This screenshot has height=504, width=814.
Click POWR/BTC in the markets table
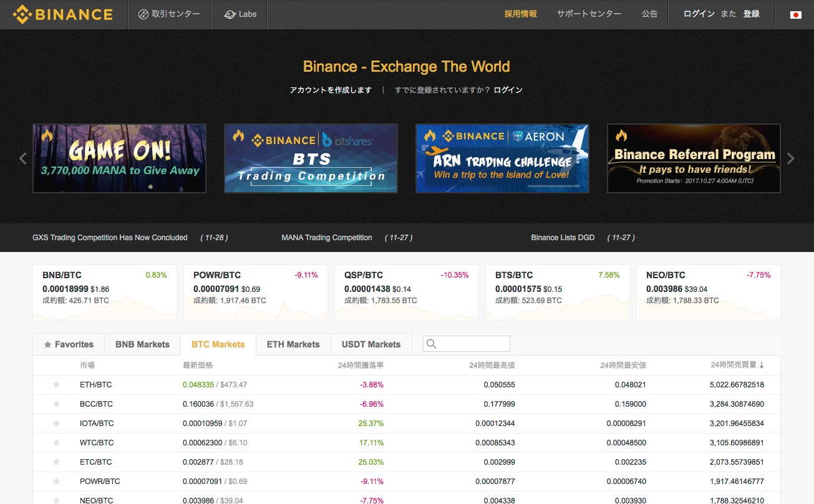100,482
